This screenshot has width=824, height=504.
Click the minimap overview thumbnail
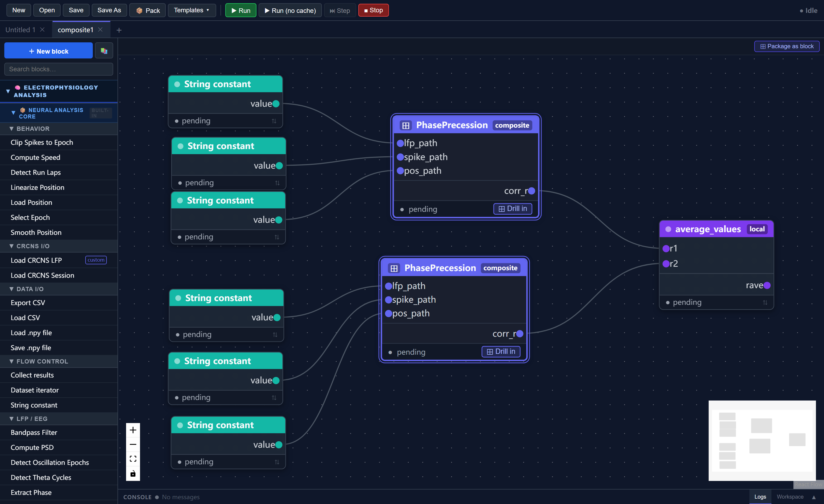[762, 440]
